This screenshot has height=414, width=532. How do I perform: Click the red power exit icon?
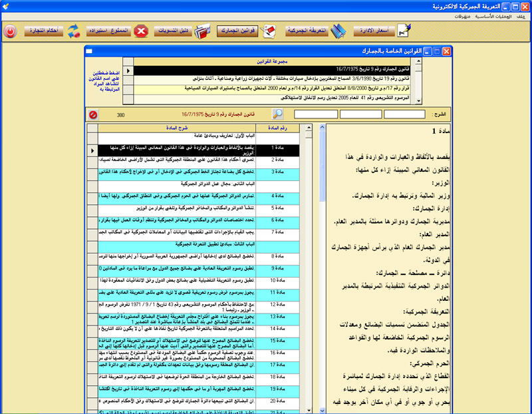coord(11,31)
